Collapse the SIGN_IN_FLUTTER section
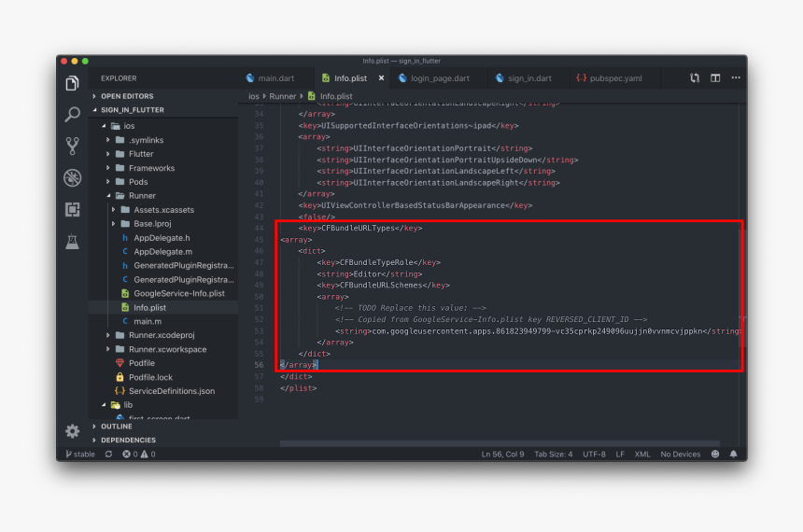The image size is (803, 532). click(164, 110)
